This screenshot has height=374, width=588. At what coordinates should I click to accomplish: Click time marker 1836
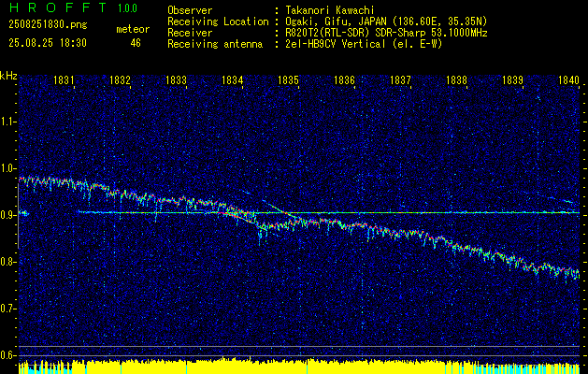(344, 79)
